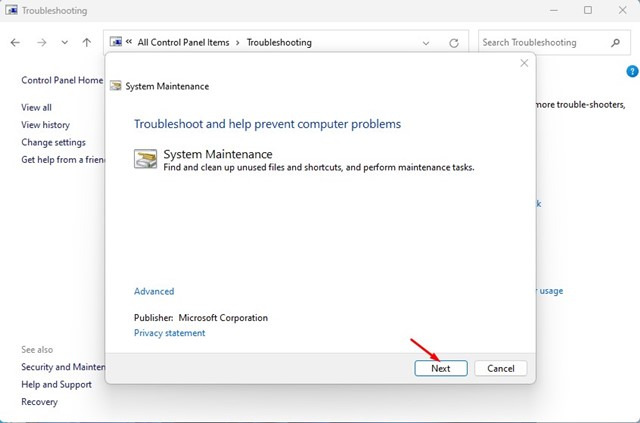Click the Find and clean up unused files description
The image size is (640, 423).
coord(319,167)
